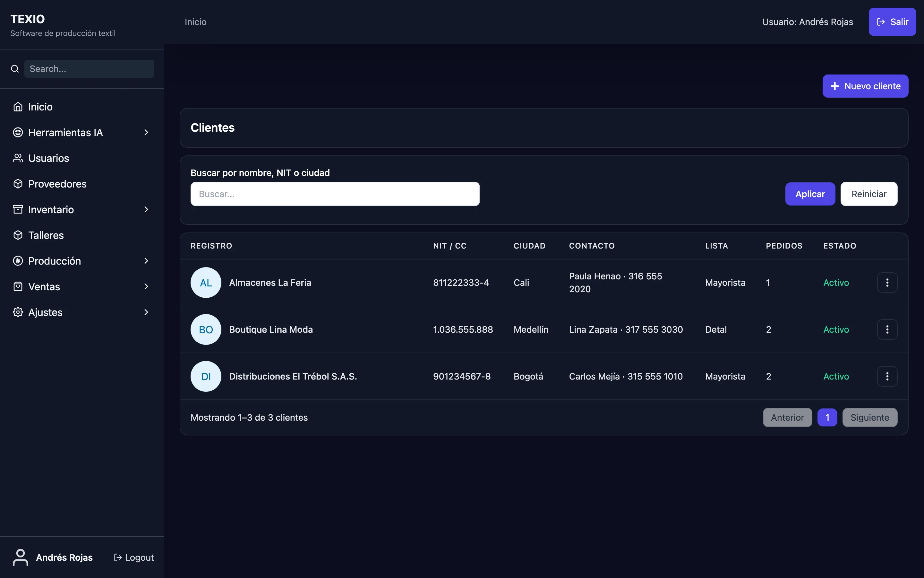Open actions menu for Distribuciones El Trébol
The image size is (924, 578).
pos(887,376)
